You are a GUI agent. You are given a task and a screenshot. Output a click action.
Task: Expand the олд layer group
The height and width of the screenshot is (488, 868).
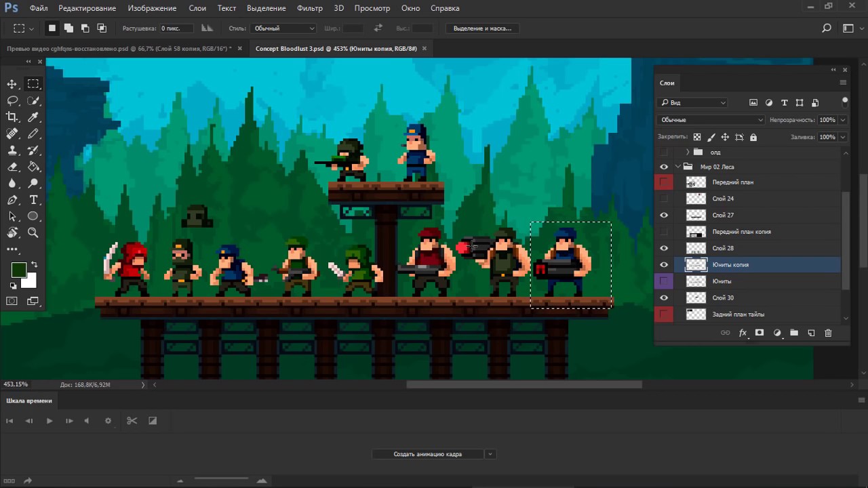pyautogui.click(x=688, y=152)
